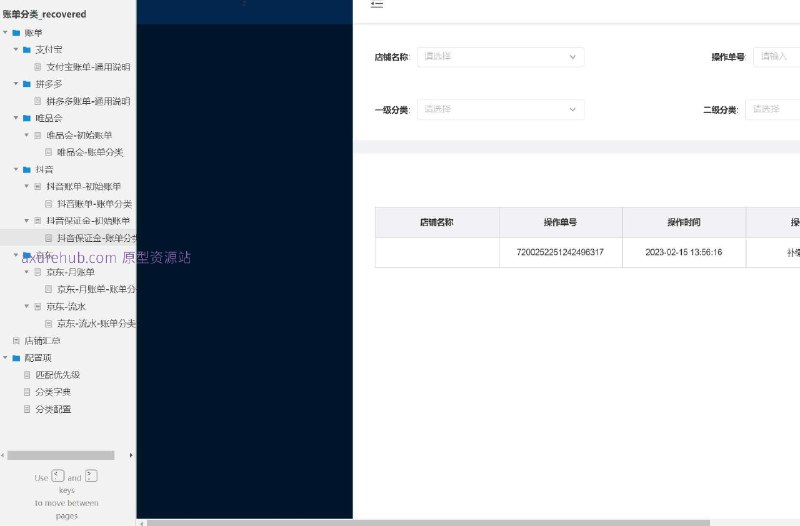Click the 拼多多 folder icon

[27, 84]
